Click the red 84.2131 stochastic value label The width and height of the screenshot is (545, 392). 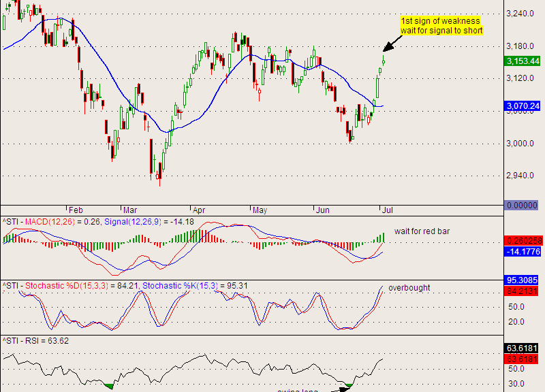coord(523,291)
